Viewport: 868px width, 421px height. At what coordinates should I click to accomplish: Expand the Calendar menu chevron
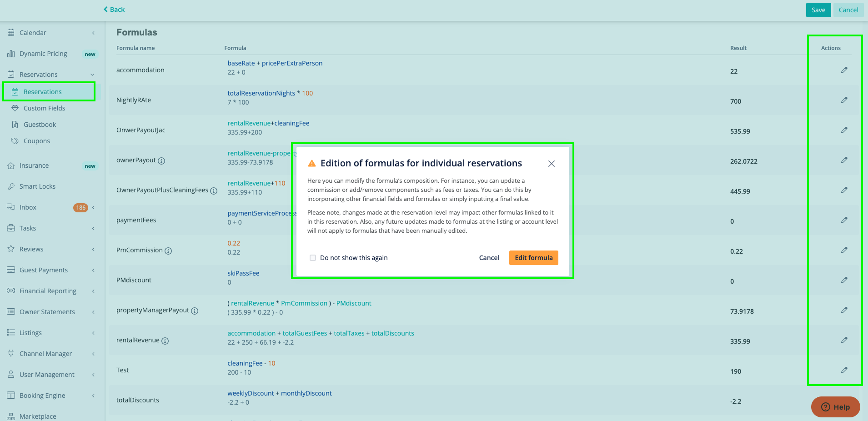click(93, 33)
